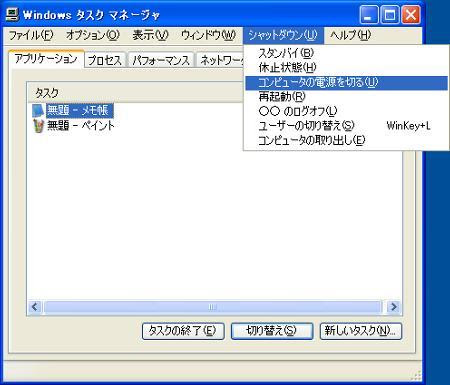Open the ヘルプ(H) menu
This screenshot has width=450, height=385.
[x=350, y=35]
